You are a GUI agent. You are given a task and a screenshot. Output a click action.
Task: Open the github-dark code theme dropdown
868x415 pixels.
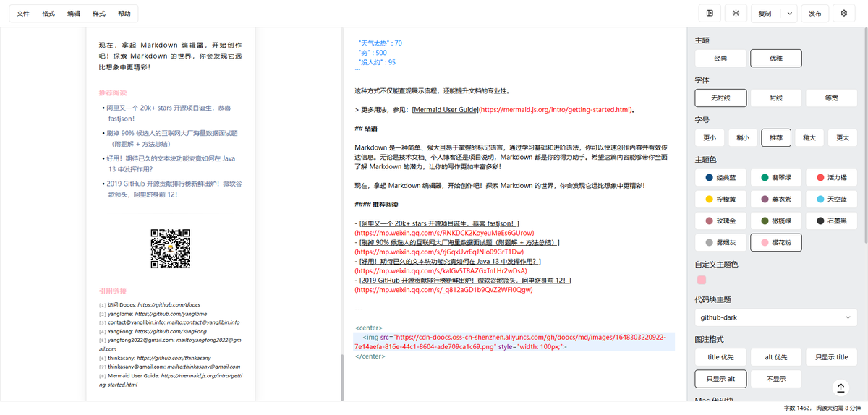pos(776,317)
